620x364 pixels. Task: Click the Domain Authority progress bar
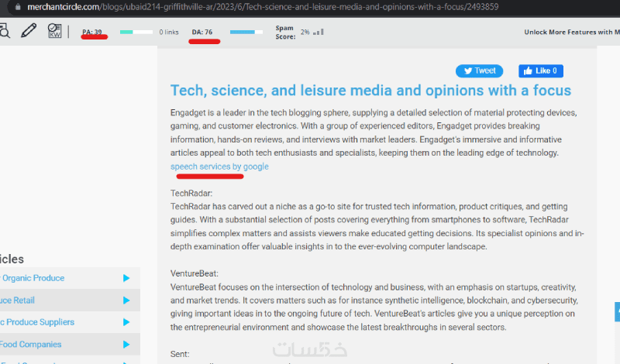tap(246, 32)
